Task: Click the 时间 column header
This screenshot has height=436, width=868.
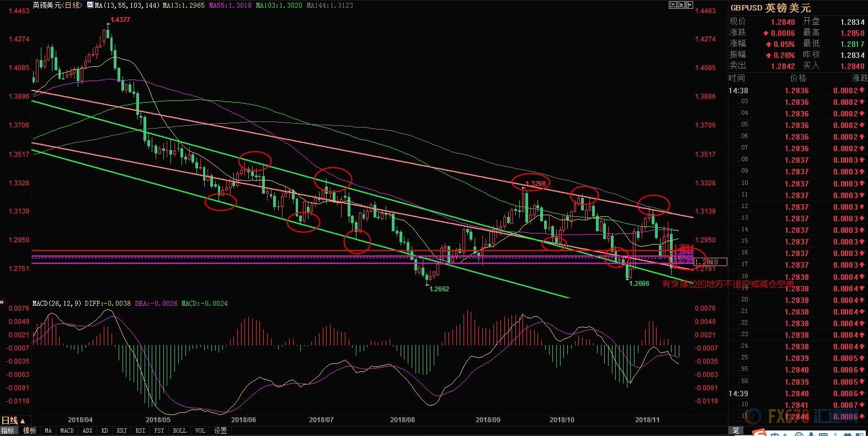Action: [x=737, y=78]
